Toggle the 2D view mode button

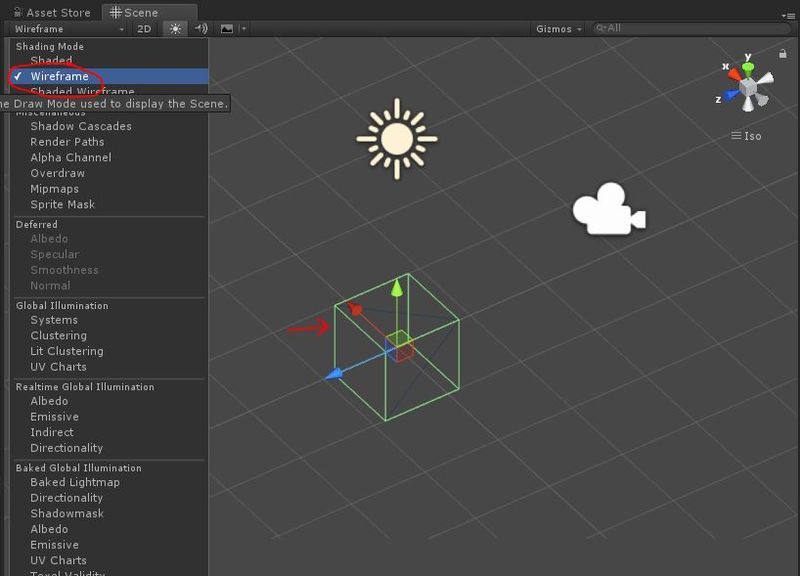coord(144,29)
